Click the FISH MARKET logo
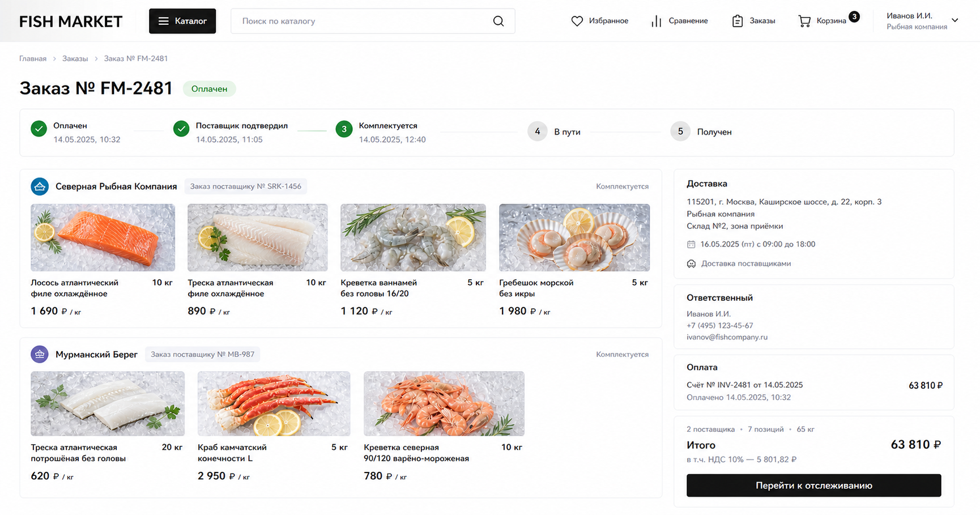 (x=71, y=22)
